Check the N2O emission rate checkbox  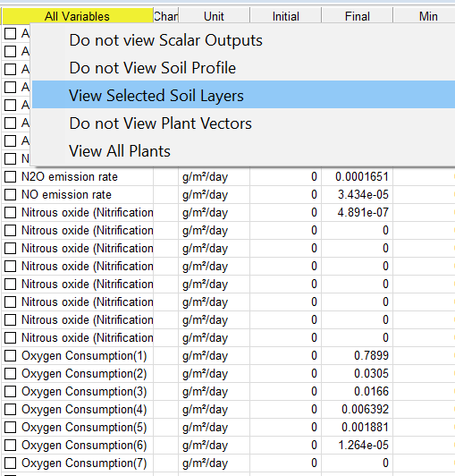point(11,176)
